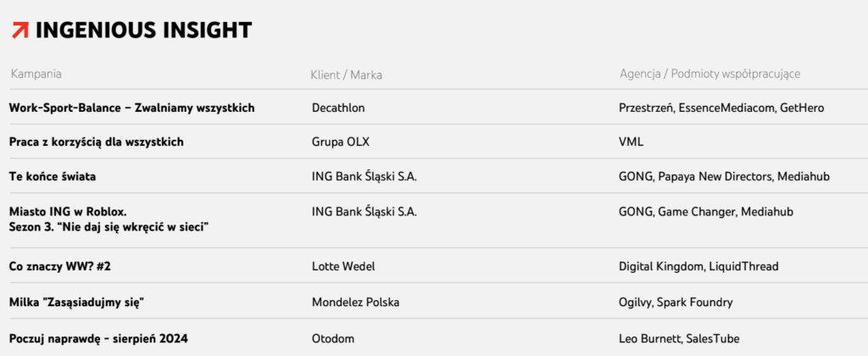Image resolution: width=868 pixels, height=356 pixels.
Task: Open the Co znaczy WW? #2 campaign
Action: [x=60, y=266]
